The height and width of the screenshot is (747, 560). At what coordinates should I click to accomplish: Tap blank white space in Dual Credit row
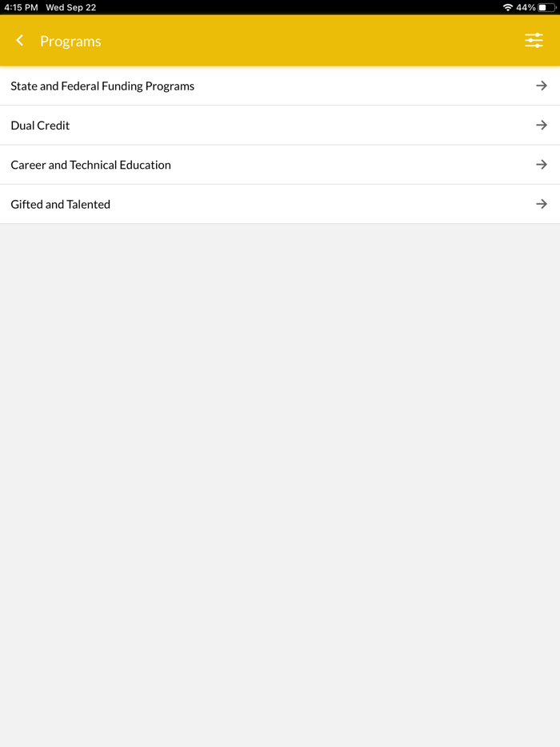304,126
